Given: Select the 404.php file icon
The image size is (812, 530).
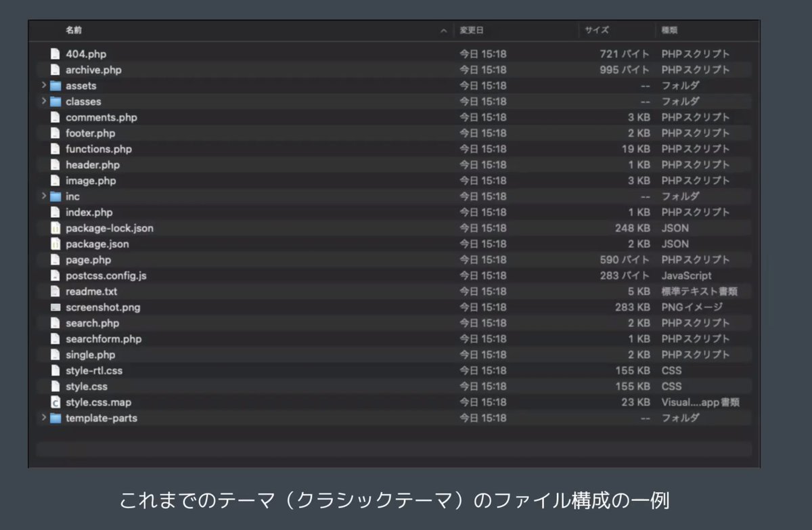Looking at the screenshot, I should point(55,54).
